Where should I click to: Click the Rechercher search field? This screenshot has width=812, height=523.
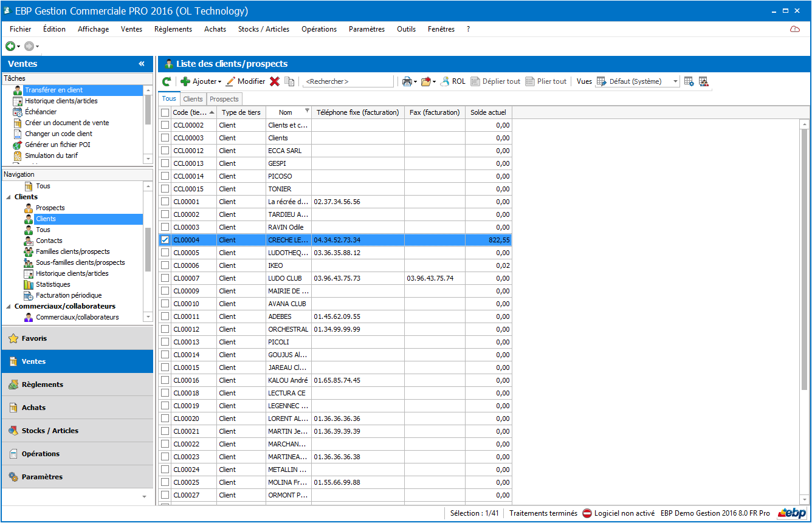[x=348, y=81]
